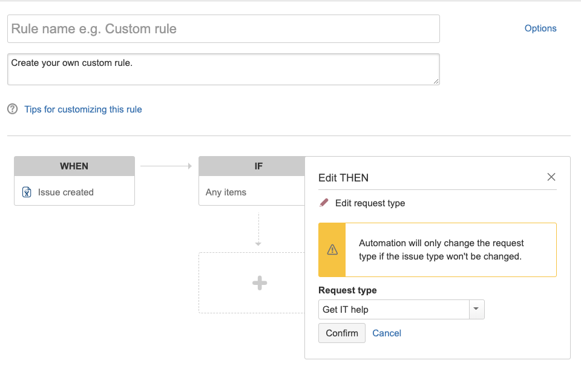Click the rule description text area
Viewport: 581px width, 392px height.
(x=223, y=69)
